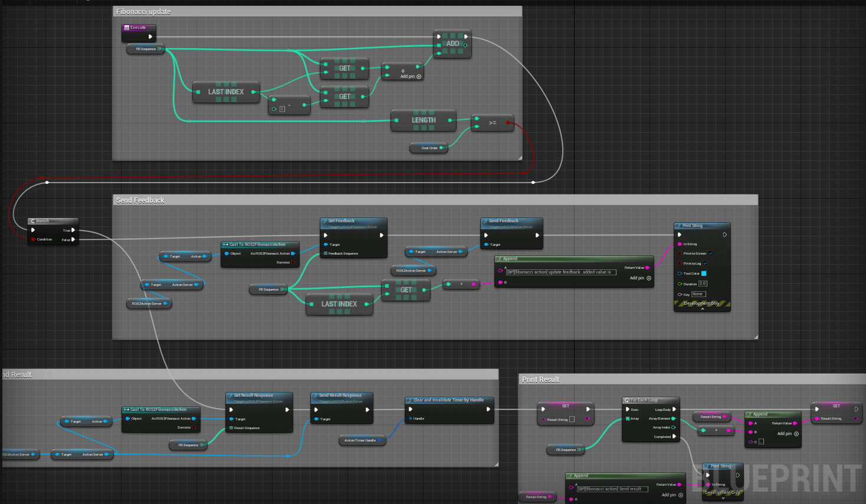
Task: Click Return Value pin on the feedback Append node
Action: pyautogui.click(x=648, y=268)
